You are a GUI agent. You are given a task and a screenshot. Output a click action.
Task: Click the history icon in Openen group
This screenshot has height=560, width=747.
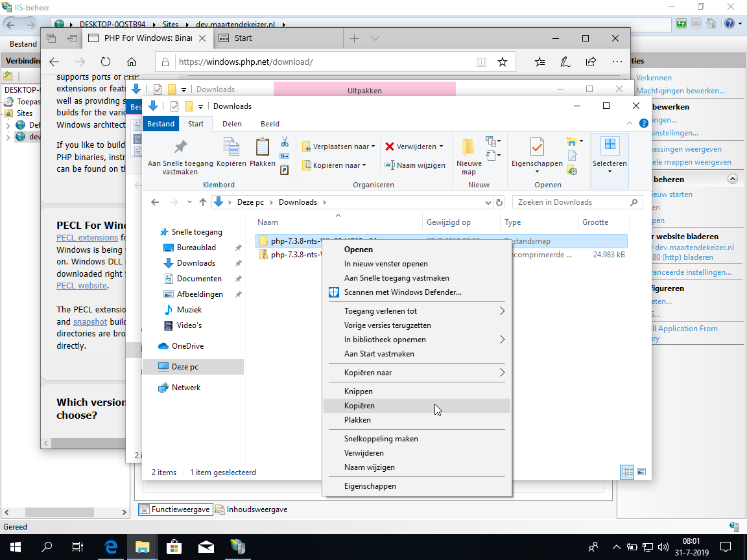pyautogui.click(x=573, y=170)
